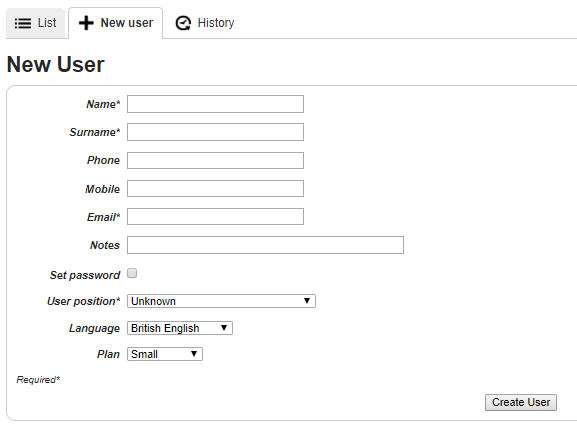Image resolution: width=577 pixels, height=425 pixels.
Task: Click the Create User button
Action: click(x=521, y=402)
